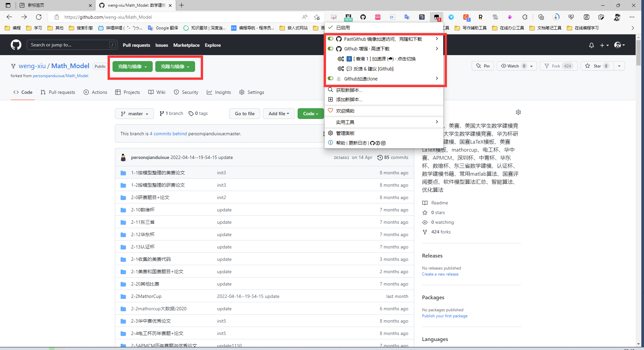Click the GitHub search input field

[72, 45]
